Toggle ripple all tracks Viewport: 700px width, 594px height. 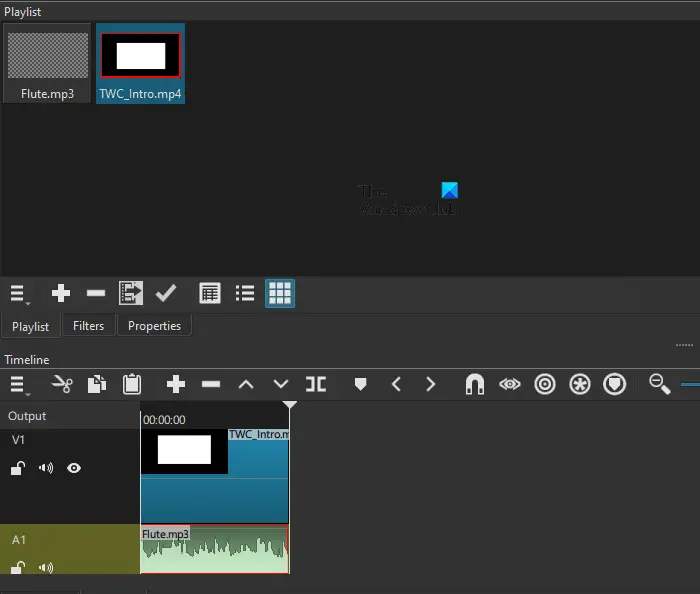(x=580, y=384)
